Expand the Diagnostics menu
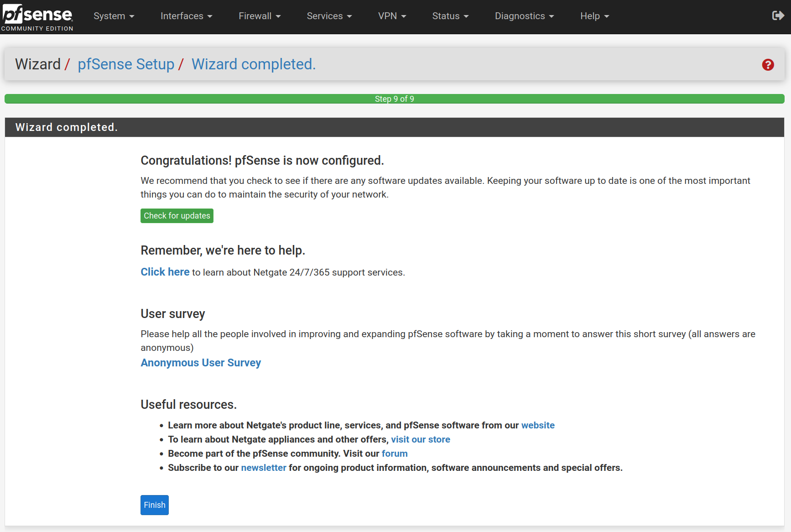 (x=524, y=16)
